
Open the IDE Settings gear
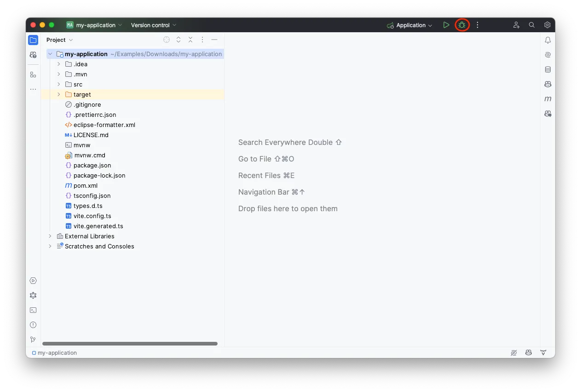[x=547, y=25]
